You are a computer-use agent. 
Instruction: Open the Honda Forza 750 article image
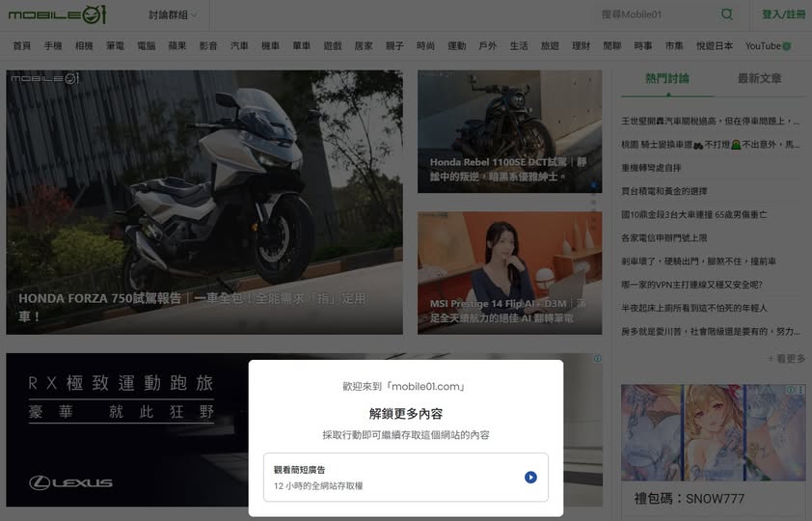click(x=204, y=202)
